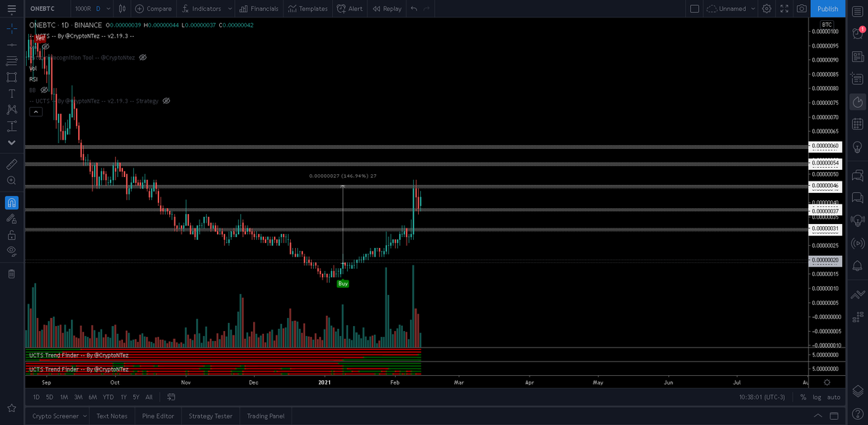
Task: Open the D interval dropdown
Action: click(x=98, y=9)
